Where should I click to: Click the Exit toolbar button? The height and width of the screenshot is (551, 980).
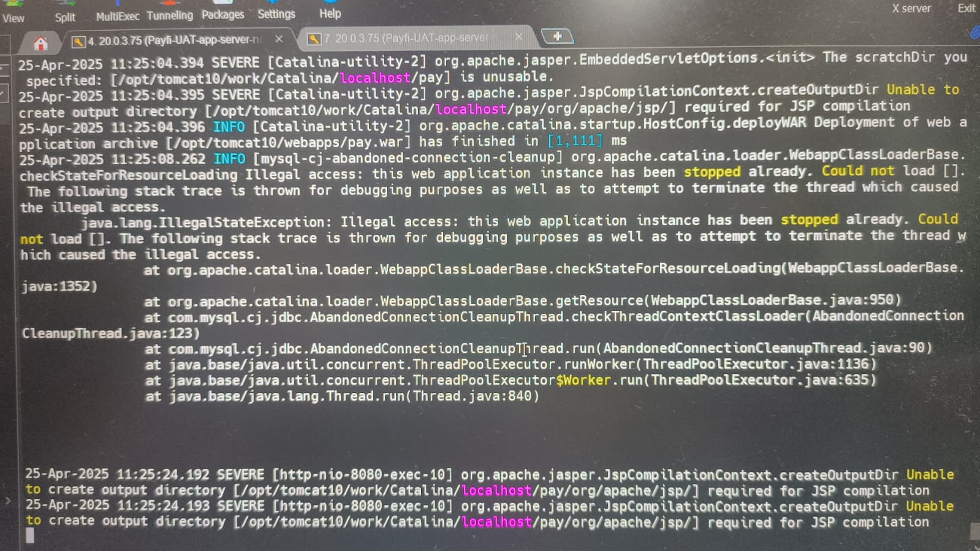966,8
